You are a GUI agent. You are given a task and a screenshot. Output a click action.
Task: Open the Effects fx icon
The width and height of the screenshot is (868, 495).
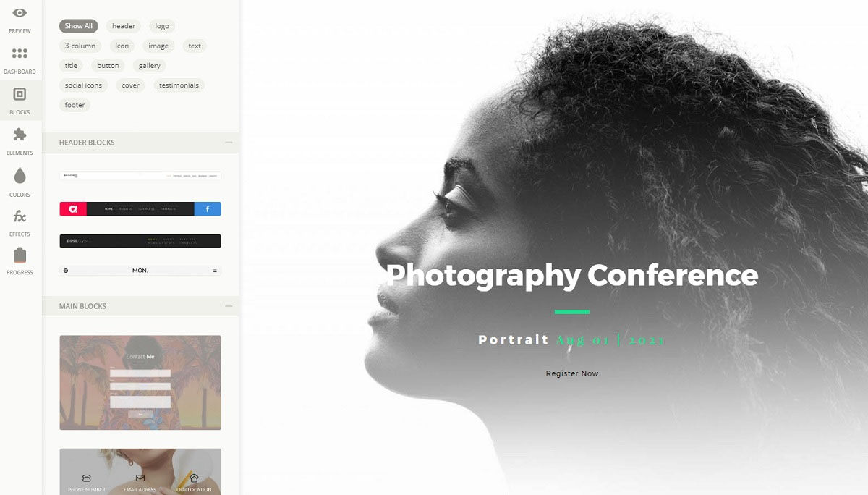point(20,216)
